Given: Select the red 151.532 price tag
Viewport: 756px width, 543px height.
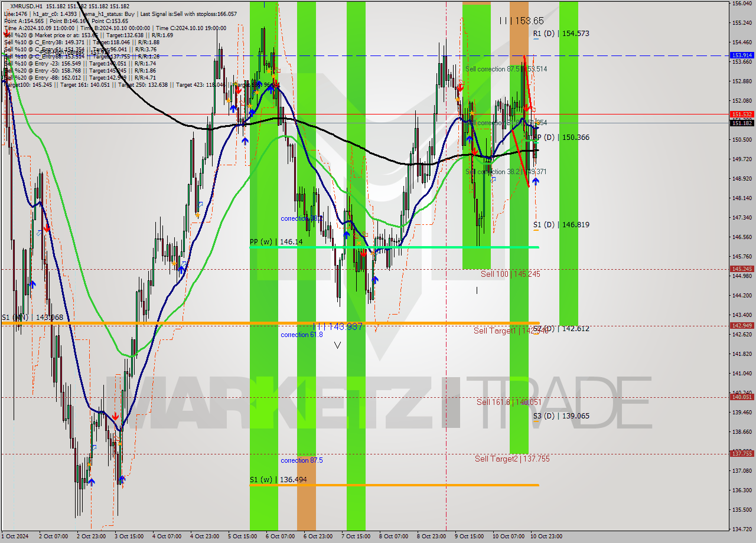Looking at the screenshot, I should click(742, 114).
